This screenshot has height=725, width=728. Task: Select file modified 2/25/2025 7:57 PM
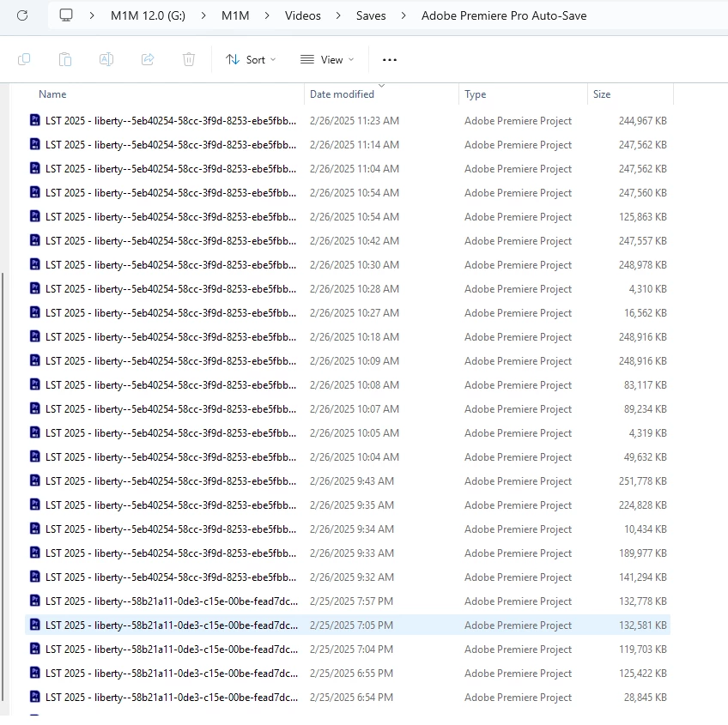[348, 601]
